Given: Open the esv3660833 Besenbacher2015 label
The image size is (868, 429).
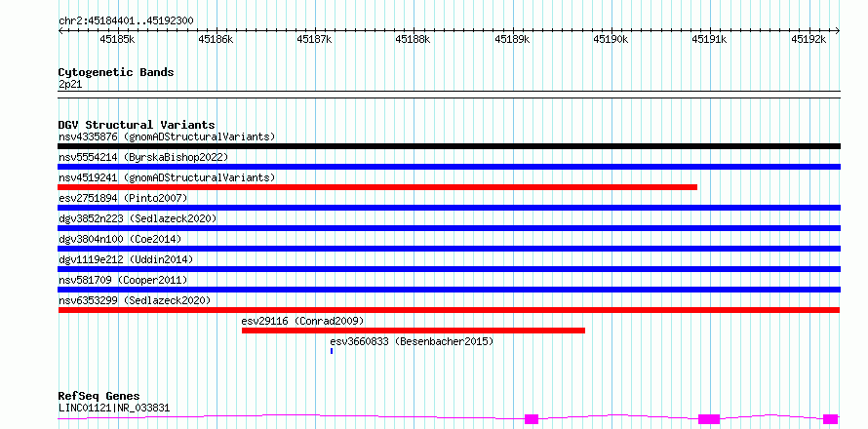Looking at the screenshot, I should [412, 341].
